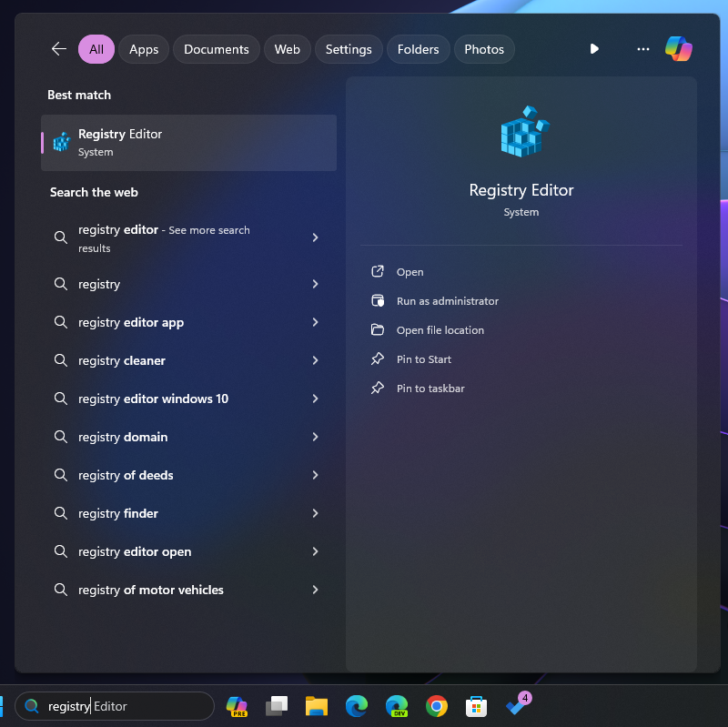This screenshot has height=727, width=728.
Task: Choose Open file location
Action: point(440,330)
